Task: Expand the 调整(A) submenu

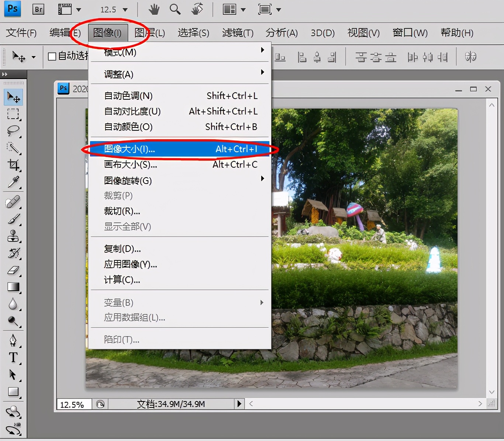Action: [x=262, y=72]
